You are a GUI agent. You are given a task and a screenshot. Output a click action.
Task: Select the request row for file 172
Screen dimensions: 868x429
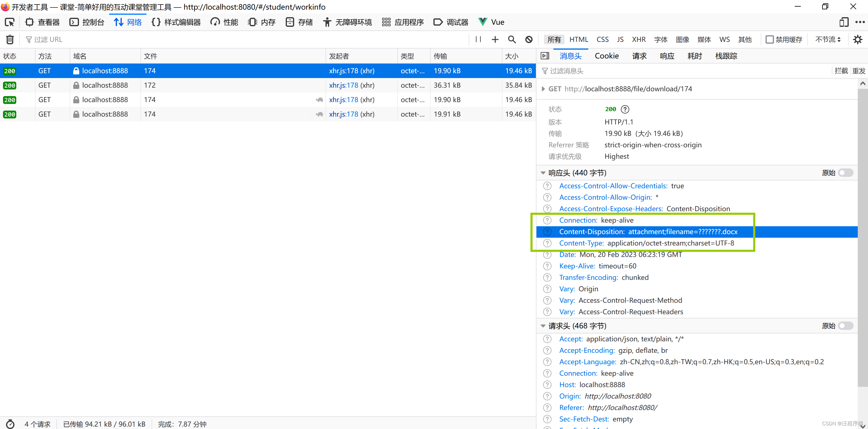coord(268,85)
